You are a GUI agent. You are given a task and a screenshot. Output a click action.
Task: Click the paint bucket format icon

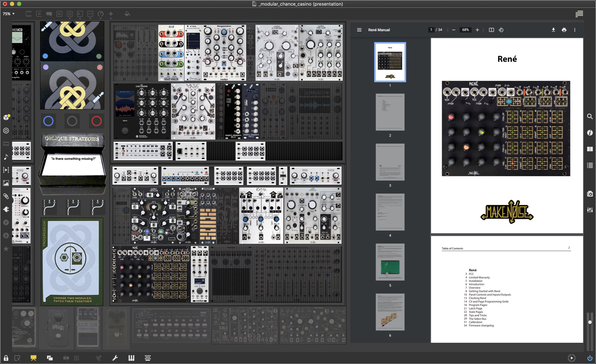pyautogui.click(x=127, y=14)
